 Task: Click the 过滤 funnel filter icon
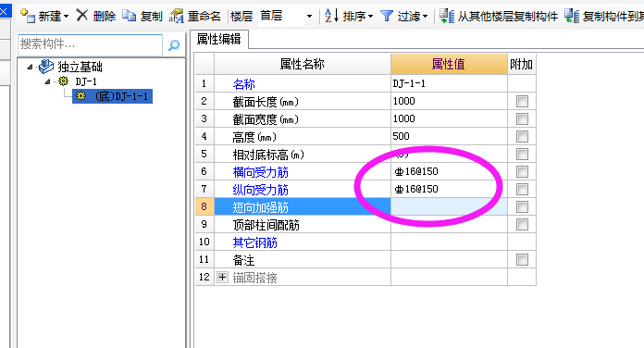[387, 16]
